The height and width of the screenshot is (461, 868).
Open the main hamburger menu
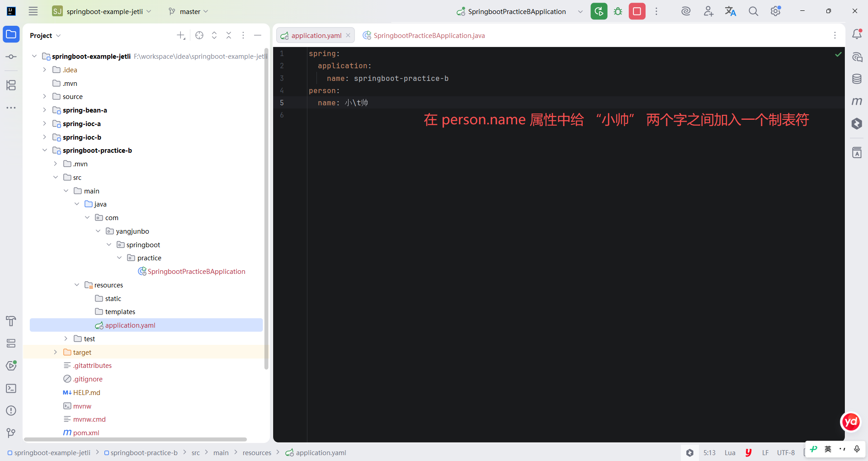(x=33, y=11)
